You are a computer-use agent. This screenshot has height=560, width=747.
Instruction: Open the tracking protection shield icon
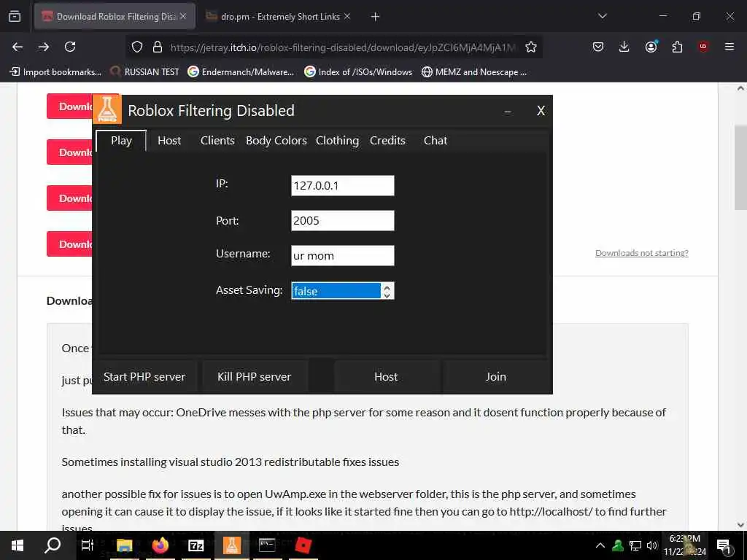(x=137, y=47)
